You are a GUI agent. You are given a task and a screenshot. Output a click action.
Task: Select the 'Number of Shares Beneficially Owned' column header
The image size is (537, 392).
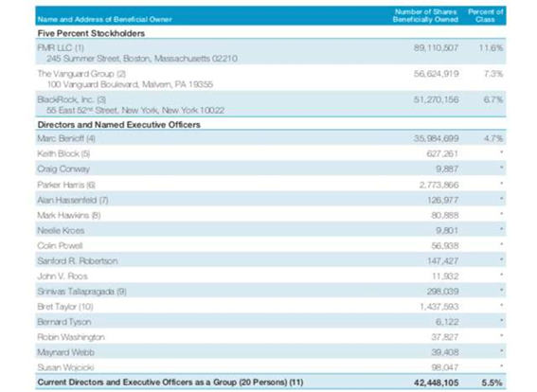click(425, 16)
